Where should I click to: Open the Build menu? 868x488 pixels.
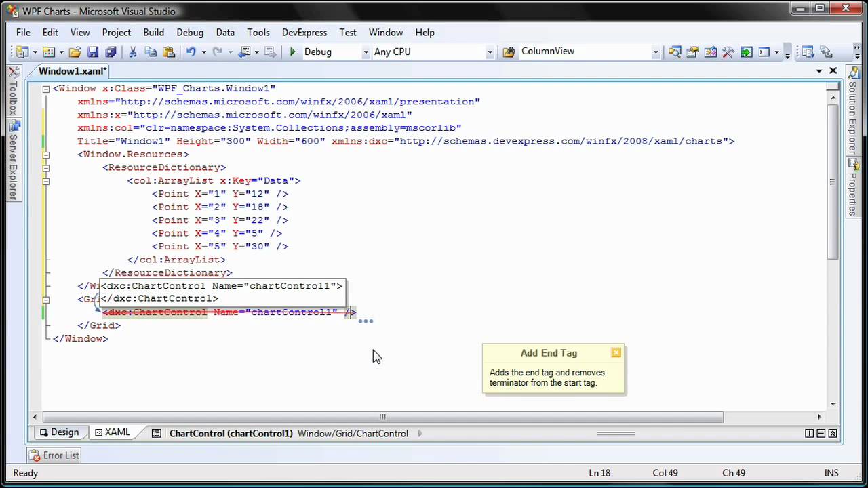[x=154, y=32]
